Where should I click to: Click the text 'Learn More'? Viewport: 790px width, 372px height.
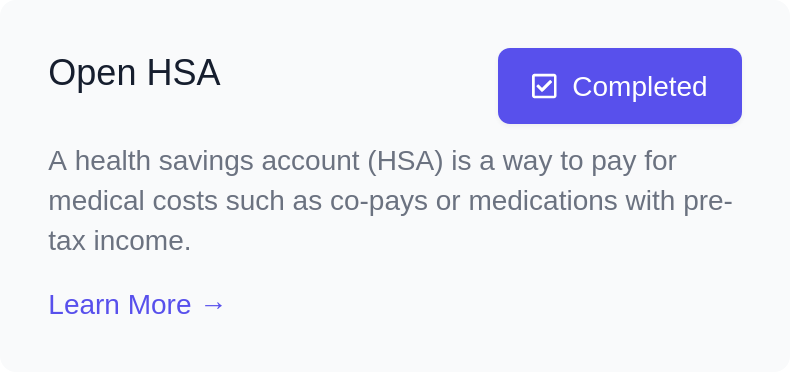(120, 305)
